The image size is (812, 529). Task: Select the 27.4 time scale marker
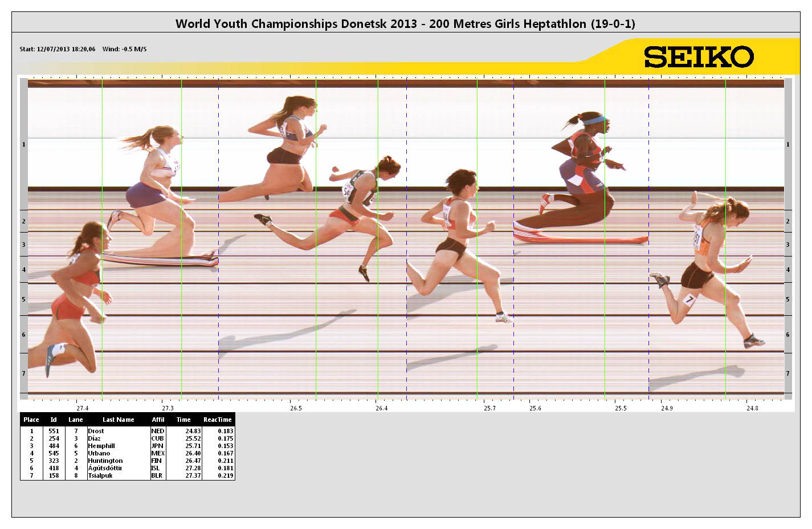click(x=83, y=408)
